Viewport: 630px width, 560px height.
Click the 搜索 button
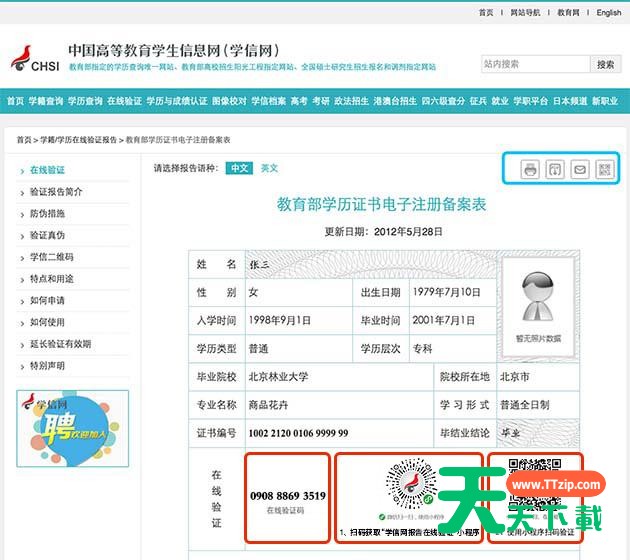[605, 64]
